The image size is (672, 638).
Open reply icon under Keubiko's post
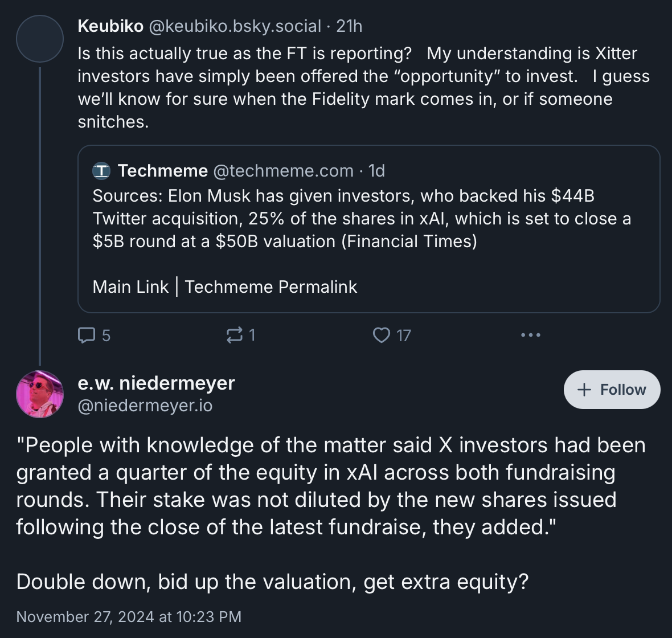click(x=87, y=336)
